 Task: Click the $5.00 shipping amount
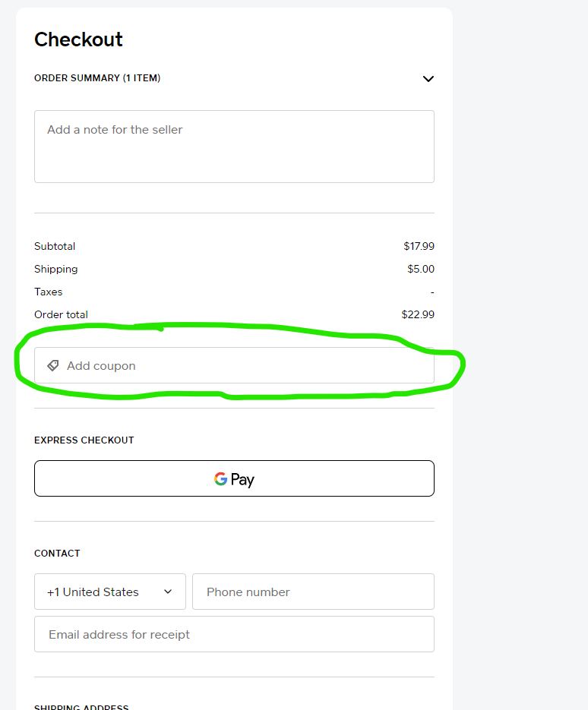421,269
